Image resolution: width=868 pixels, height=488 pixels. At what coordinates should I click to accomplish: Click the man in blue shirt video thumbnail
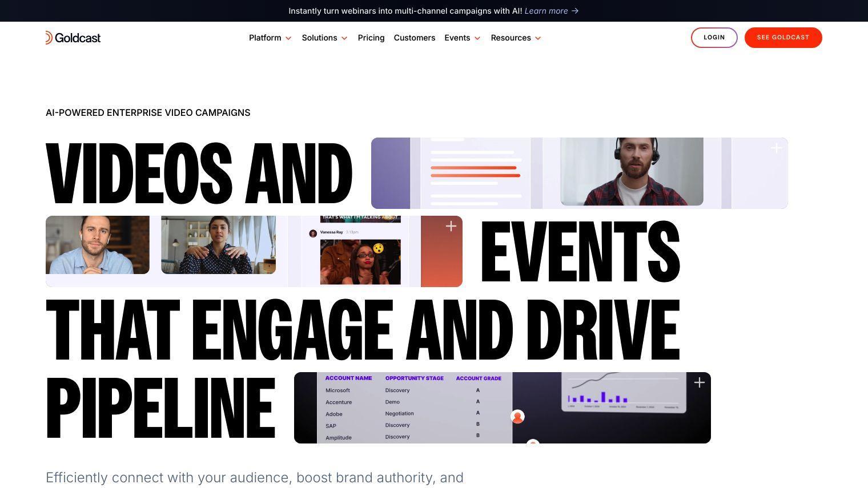pos(98,245)
